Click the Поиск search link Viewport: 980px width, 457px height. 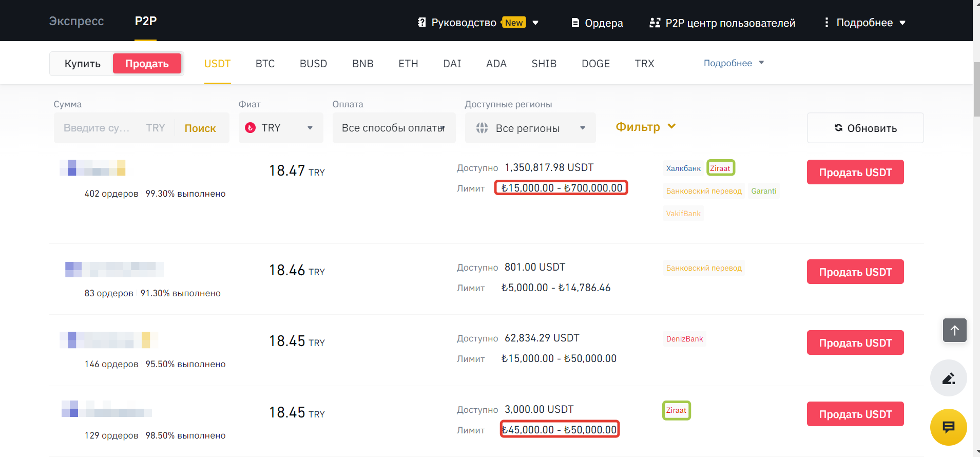click(x=200, y=128)
